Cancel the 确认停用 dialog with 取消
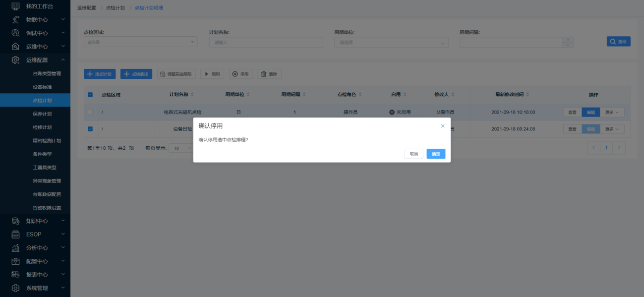The width and height of the screenshot is (644, 297). (x=414, y=154)
